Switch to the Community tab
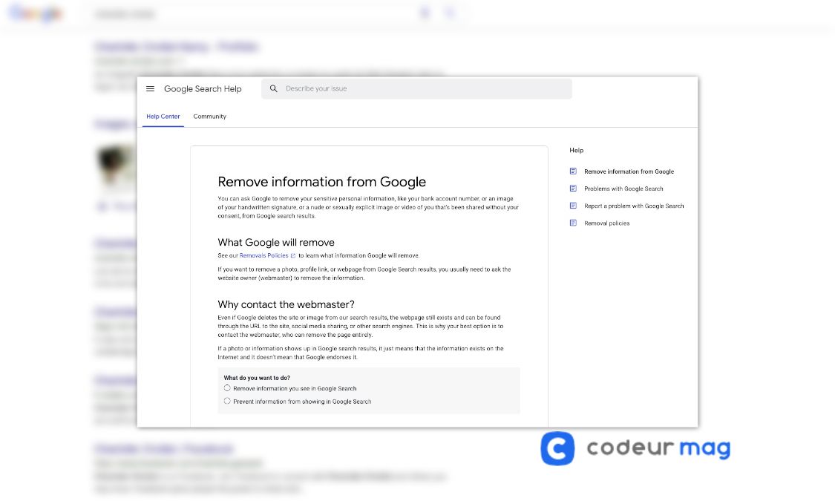Viewport: 835px width, 504px height. click(x=209, y=117)
